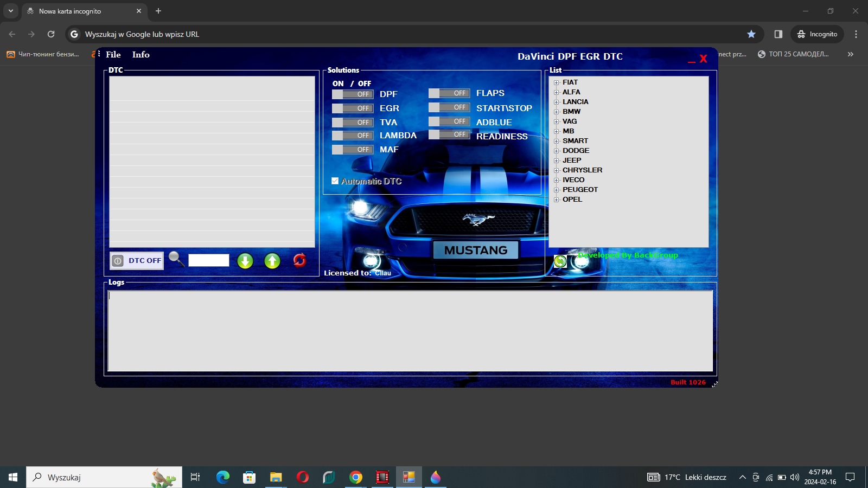The image size is (868, 488).
Task: Open the Info menu
Action: [141, 55]
